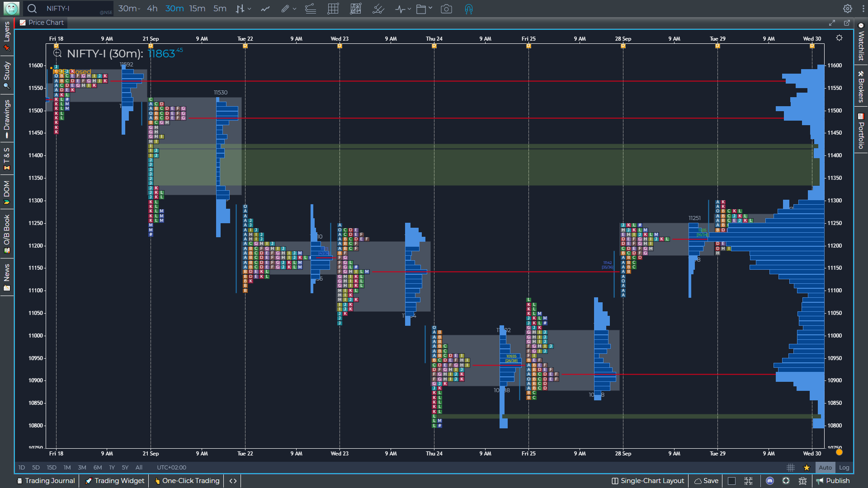Open the 30m timeframe dropdown

tap(129, 8)
